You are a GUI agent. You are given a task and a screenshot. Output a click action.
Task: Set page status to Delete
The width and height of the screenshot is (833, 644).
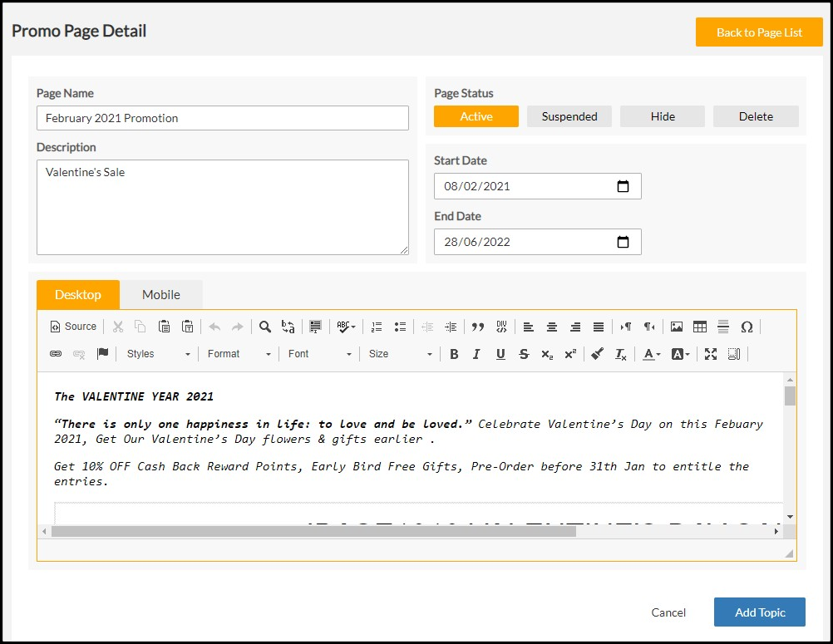(x=756, y=116)
